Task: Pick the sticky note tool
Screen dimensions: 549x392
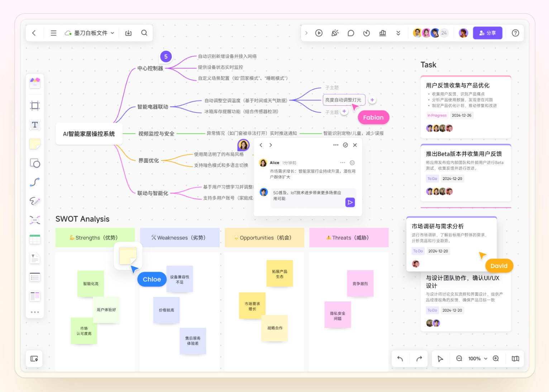Action: pos(35,144)
